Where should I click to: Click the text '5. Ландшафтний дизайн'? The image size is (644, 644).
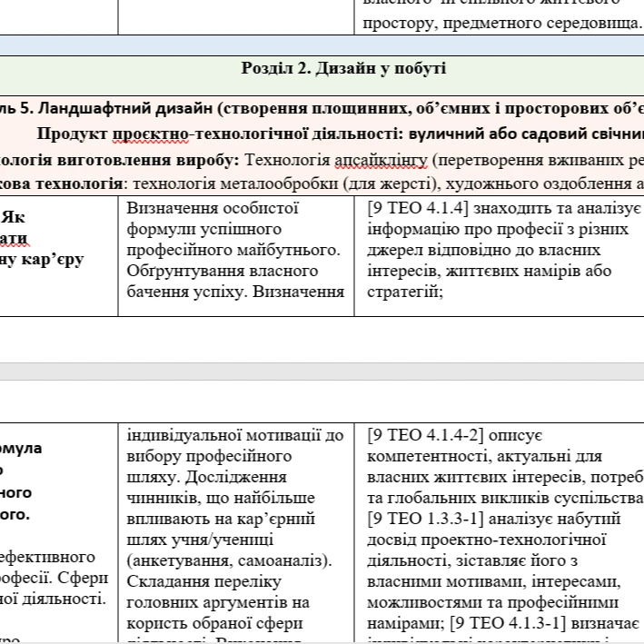[x=116, y=108]
